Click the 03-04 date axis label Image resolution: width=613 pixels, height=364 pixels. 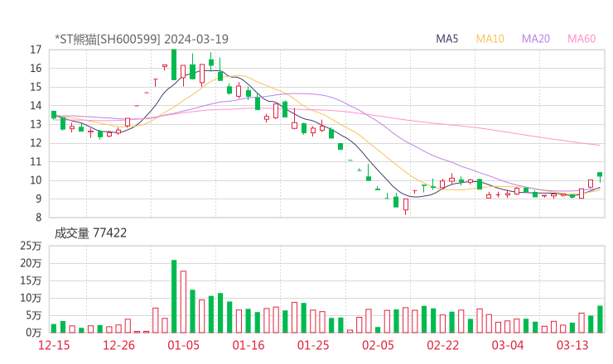tap(508, 345)
